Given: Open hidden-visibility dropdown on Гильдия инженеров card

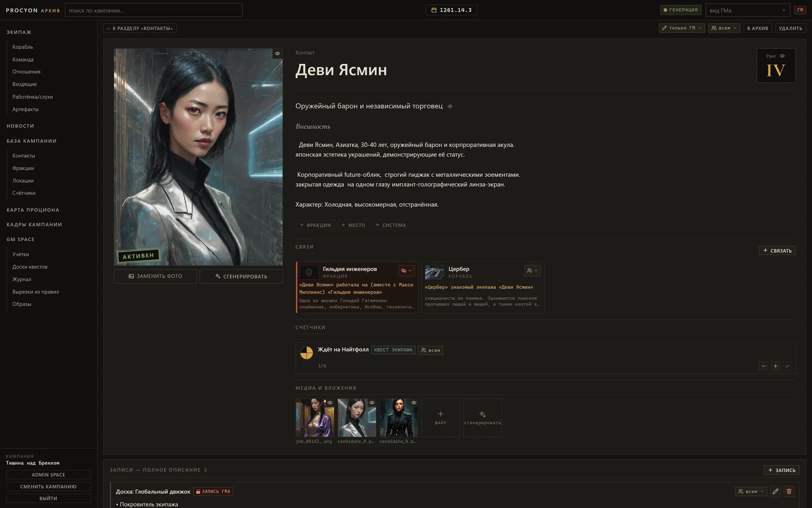Looking at the screenshot, I should pyautogui.click(x=406, y=271).
